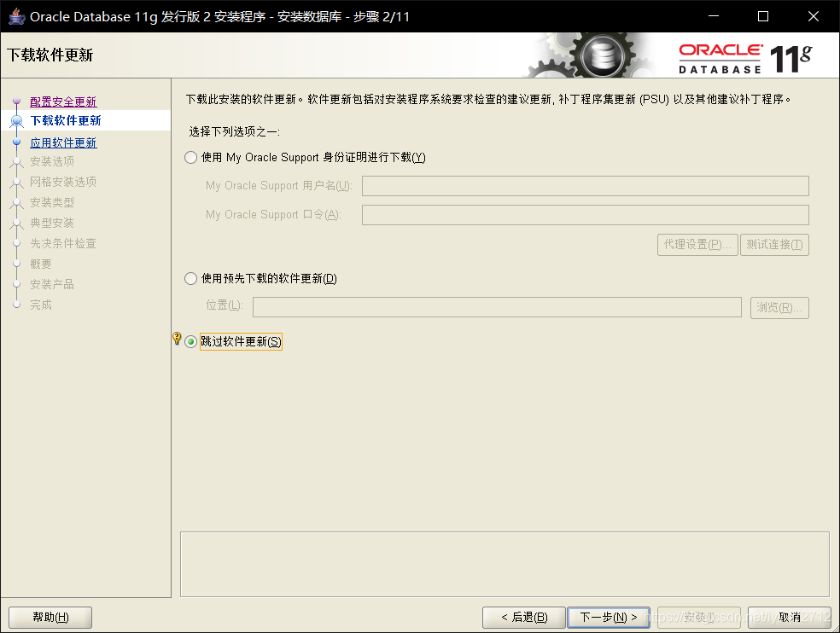
Task: Click the empty message area at bottom
Action: tap(505, 565)
